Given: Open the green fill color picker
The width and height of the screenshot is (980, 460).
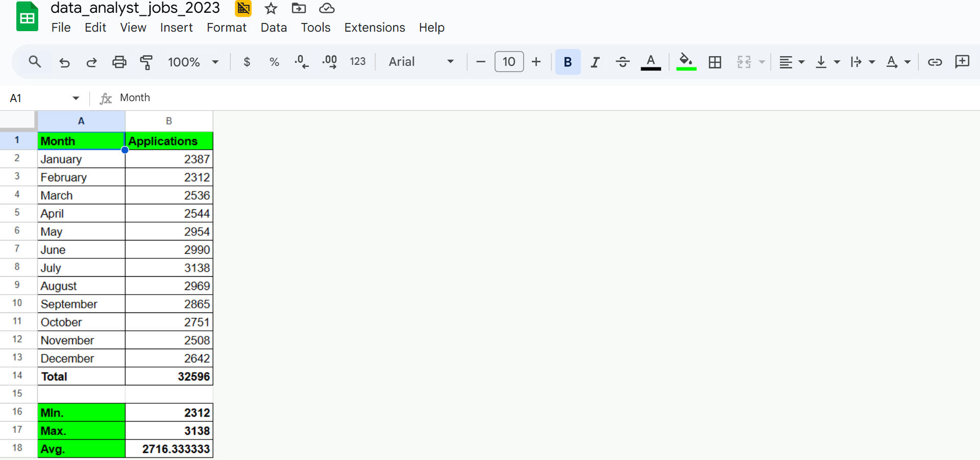Looking at the screenshot, I should [687, 62].
